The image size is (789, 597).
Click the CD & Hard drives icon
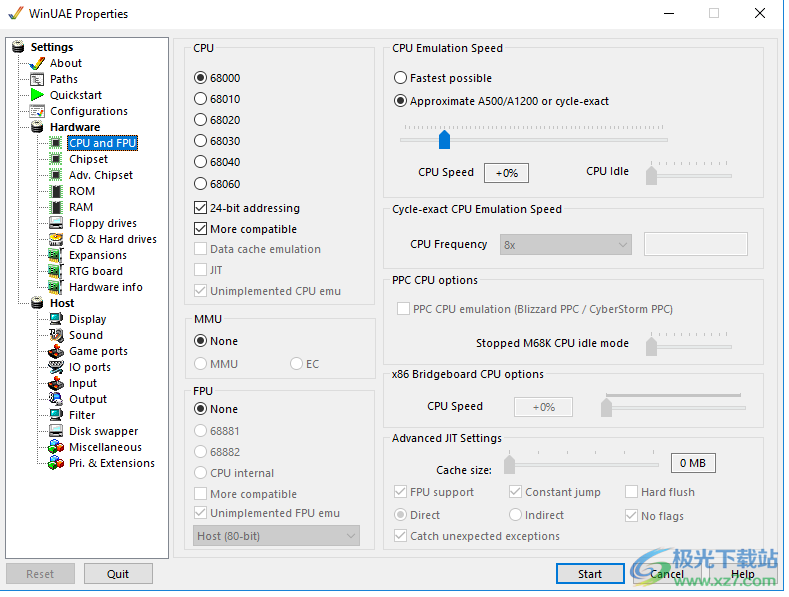[56, 240]
